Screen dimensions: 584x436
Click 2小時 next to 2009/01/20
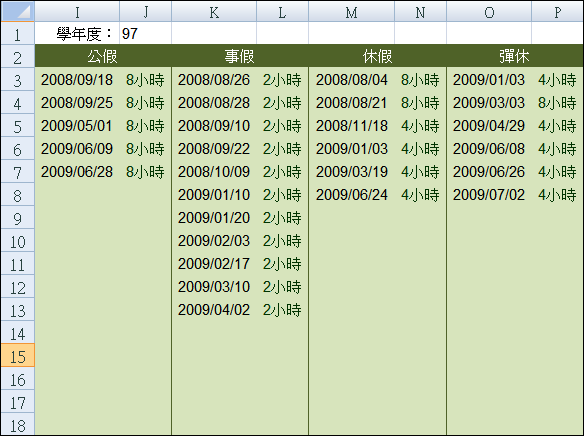click(282, 218)
